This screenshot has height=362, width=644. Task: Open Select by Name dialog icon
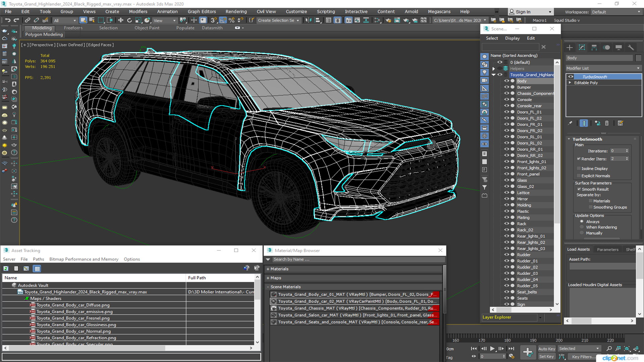pyautogui.click(x=92, y=20)
